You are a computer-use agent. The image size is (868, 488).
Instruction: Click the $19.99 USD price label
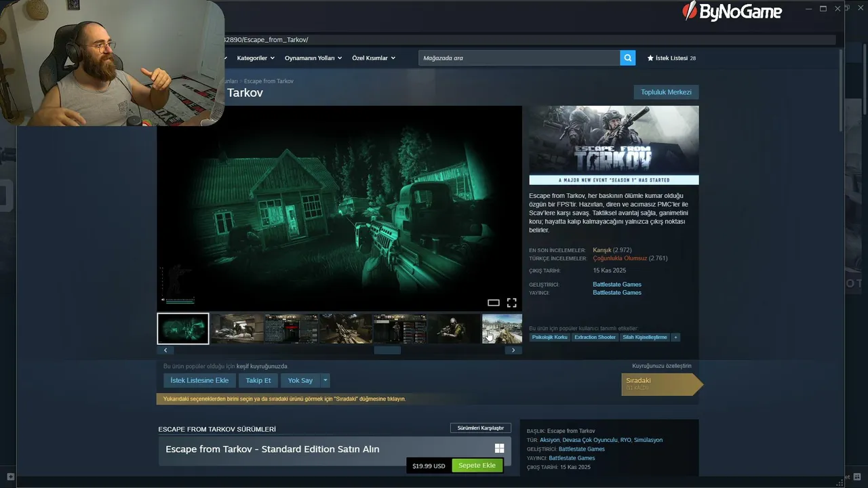[429, 466]
